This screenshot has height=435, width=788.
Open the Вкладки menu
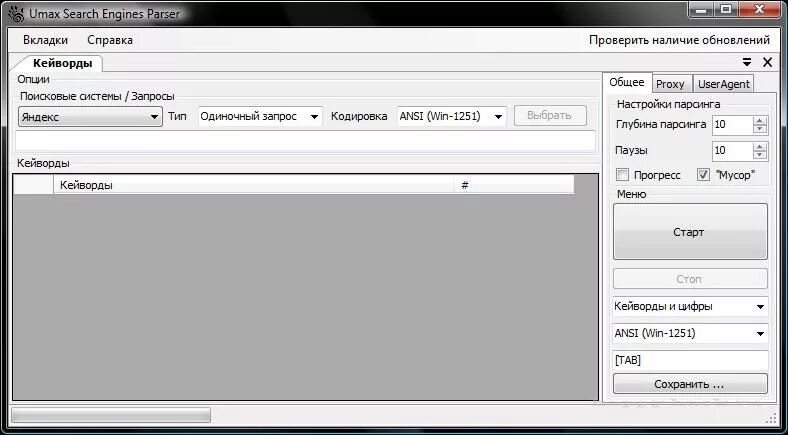tap(45, 40)
